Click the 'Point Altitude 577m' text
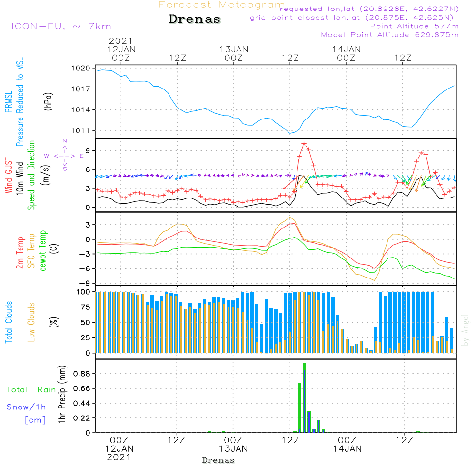Image resolution: width=476 pixels, height=476 pixels. coord(415,26)
